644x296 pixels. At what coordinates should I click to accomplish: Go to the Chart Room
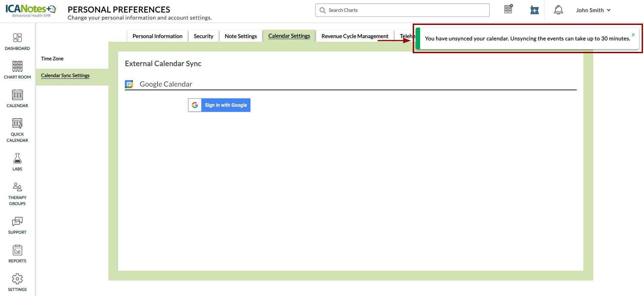pyautogui.click(x=17, y=70)
